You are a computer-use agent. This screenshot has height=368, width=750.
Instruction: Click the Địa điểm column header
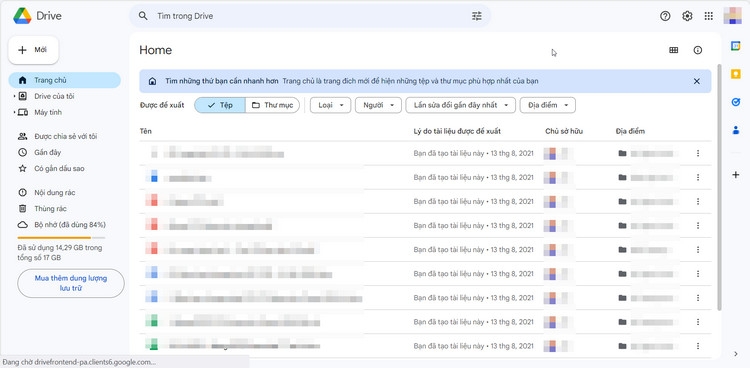click(630, 131)
